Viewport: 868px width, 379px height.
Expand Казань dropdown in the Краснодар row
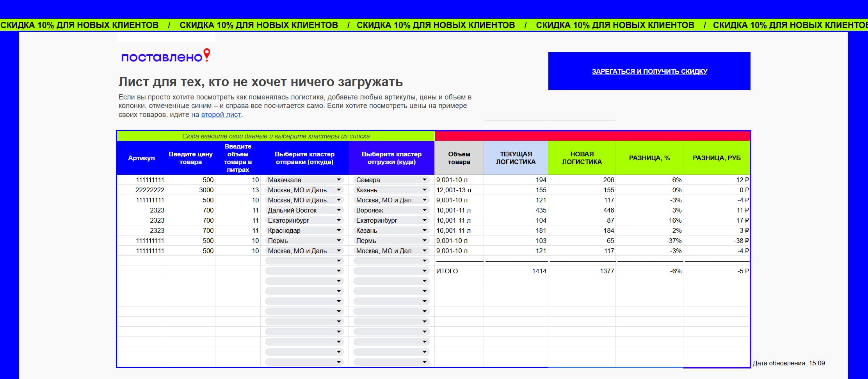coord(391,230)
